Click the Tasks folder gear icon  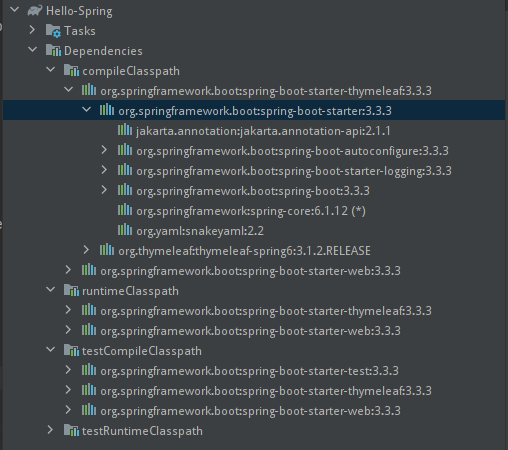(x=53, y=31)
